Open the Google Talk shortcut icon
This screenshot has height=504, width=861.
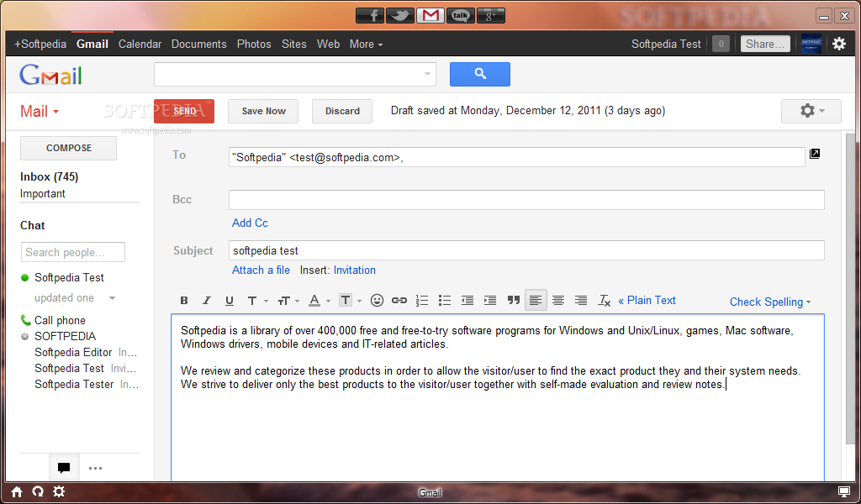click(460, 15)
